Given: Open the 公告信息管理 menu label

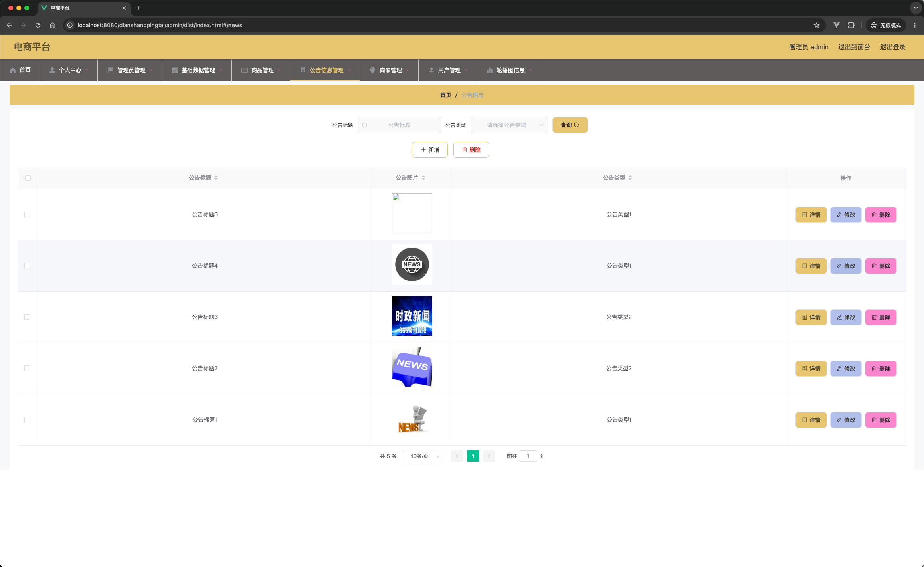Looking at the screenshot, I should tap(326, 70).
